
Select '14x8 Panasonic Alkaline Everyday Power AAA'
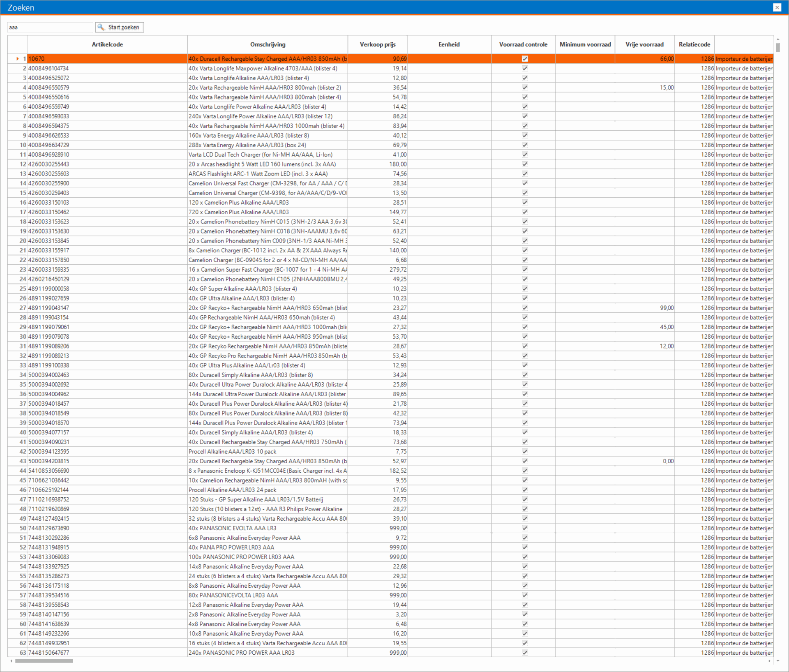246,566
